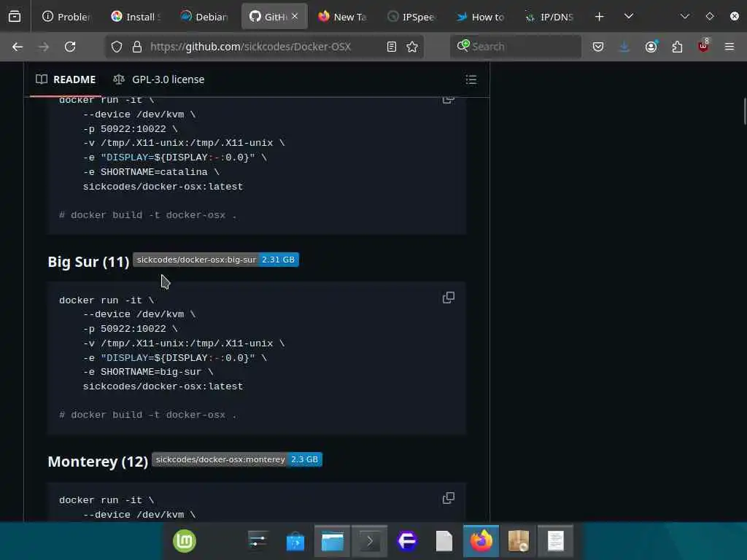Click the page vertical scrollbar thumb
Viewport: 747px width, 560px height.
point(744,111)
